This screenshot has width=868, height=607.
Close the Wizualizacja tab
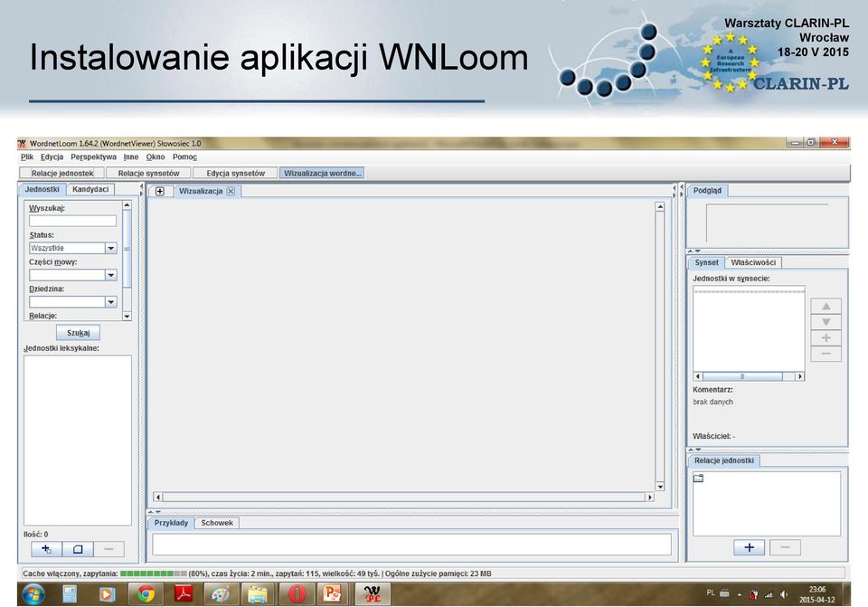(231, 191)
